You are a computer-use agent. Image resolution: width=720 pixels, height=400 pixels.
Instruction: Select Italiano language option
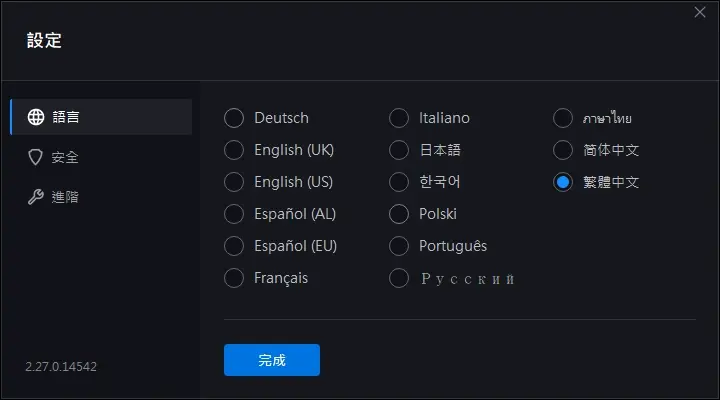[x=399, y=118]
